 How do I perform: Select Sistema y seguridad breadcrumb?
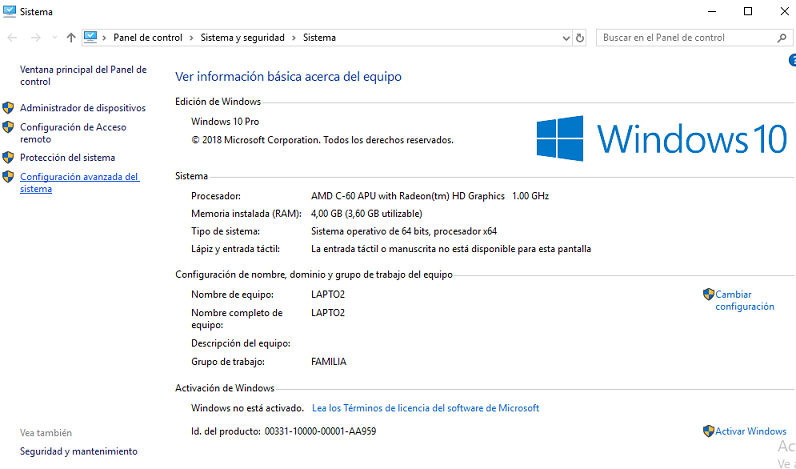click(242, 38)
